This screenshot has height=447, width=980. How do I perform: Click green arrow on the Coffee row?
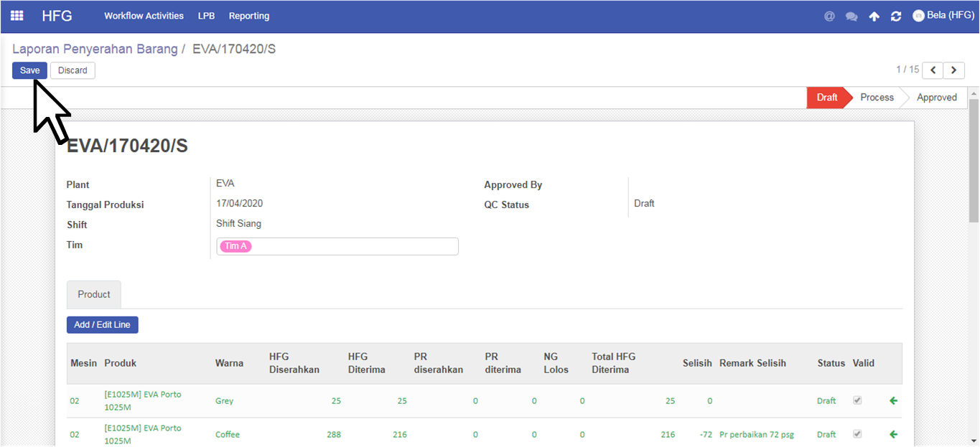pos(893,434)
